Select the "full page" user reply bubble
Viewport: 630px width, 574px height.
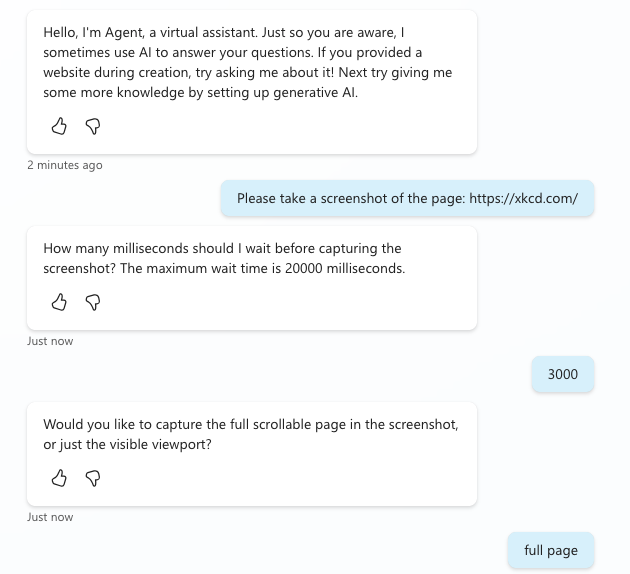(x=551, y=550)
